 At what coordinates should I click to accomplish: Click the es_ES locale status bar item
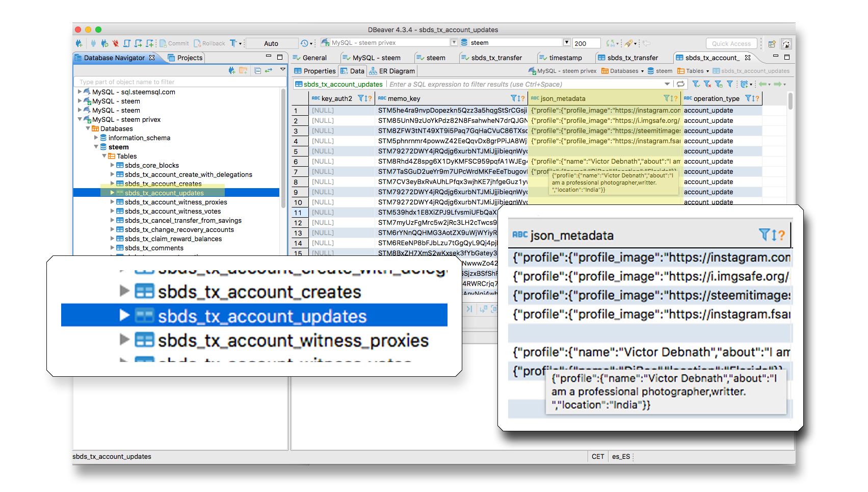pyautogui.click(x=621, y=456)
